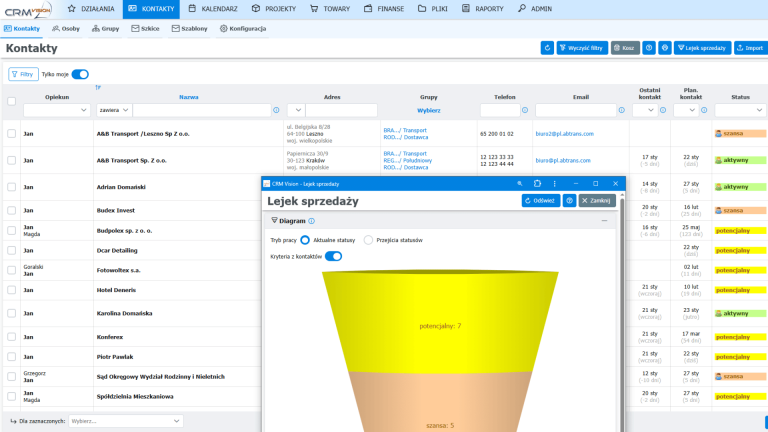This screenshot has width=768, height=432.
Task: Click the Wyczyść filtry button
Action: tap(581, 48)
